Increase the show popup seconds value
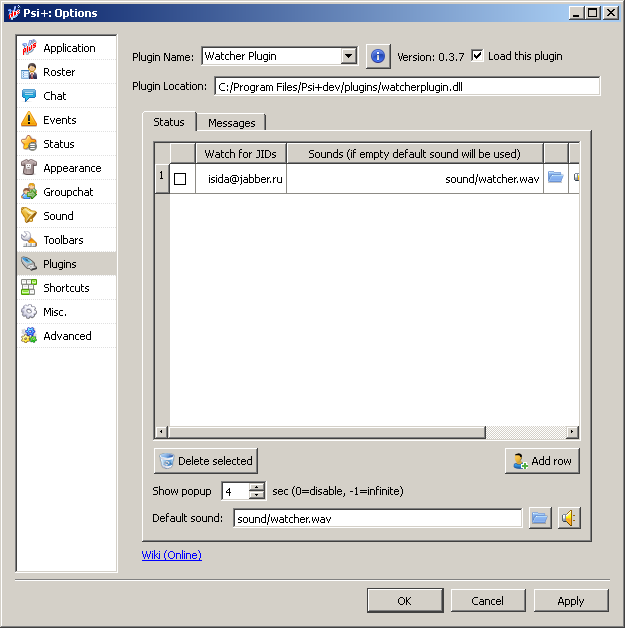 257,487
